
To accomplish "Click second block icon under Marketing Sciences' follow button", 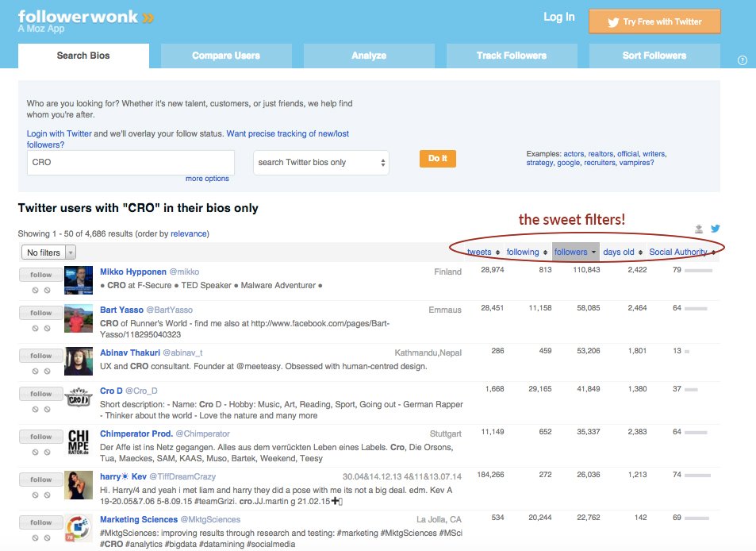I will [x=48, y=538].
